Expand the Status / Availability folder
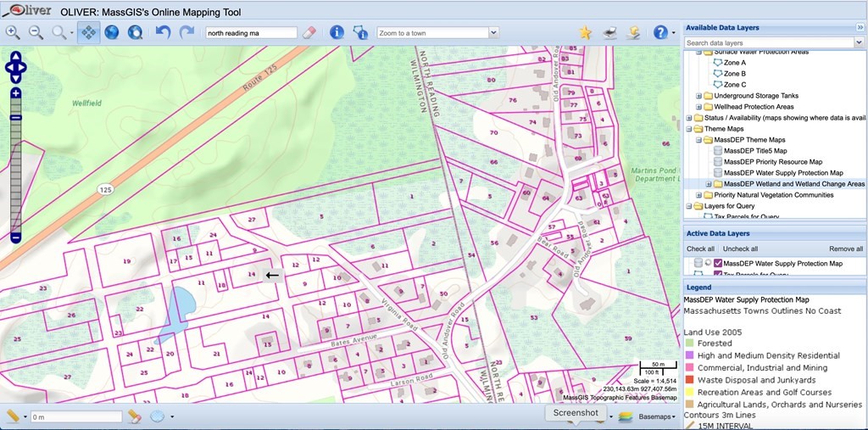The image size is (868, 430). tap(689, 118)
